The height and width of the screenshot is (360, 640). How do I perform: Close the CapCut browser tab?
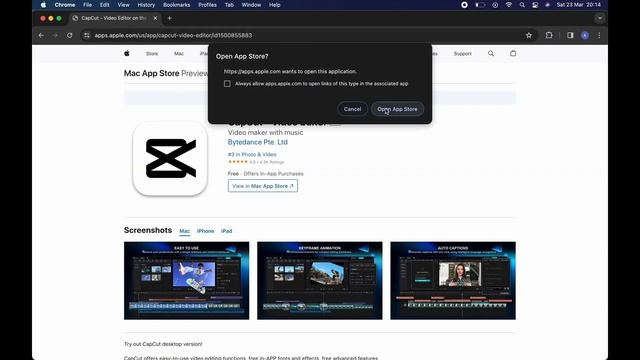[155, 18]
